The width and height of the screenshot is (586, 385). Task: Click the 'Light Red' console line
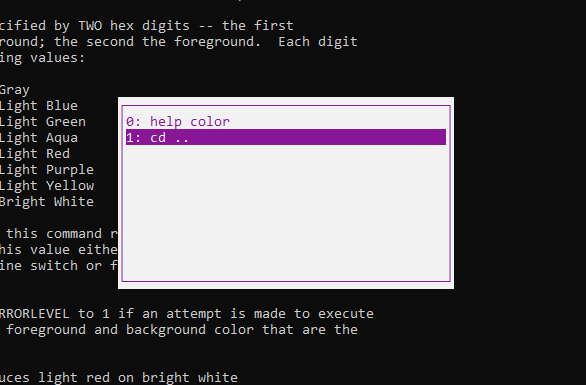pos(35,154)
